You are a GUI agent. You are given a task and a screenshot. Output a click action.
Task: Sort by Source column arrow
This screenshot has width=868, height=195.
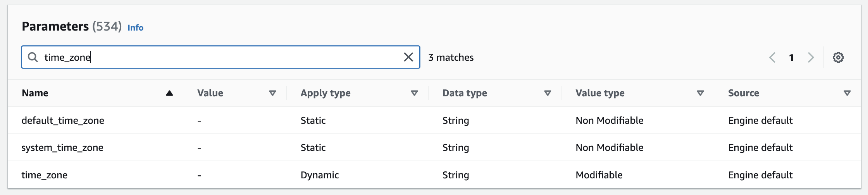847,93
